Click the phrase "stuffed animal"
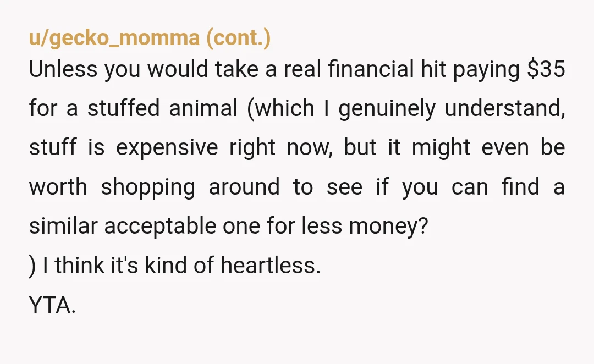Image resolution: width=594 pixels, height=364 pixels. [x=162, y=108]
